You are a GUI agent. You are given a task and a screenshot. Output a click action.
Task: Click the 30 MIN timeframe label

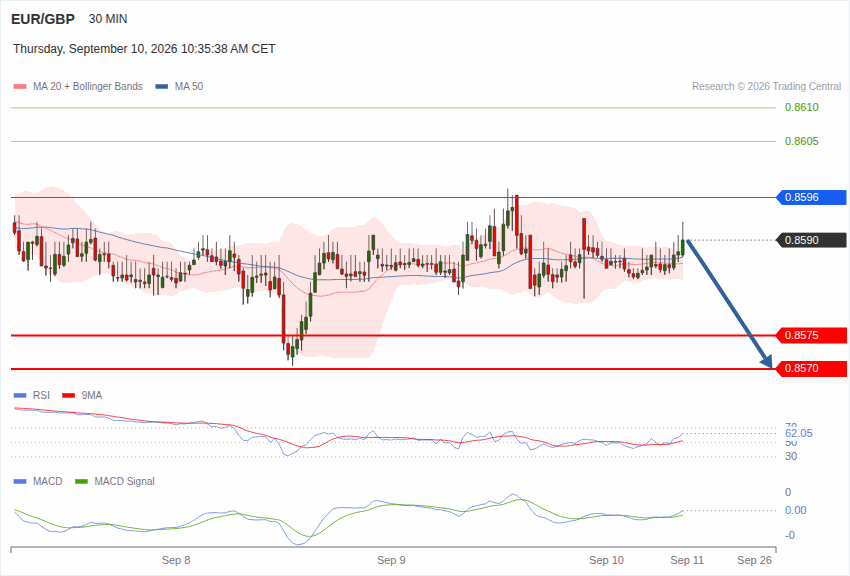point(108,19)
